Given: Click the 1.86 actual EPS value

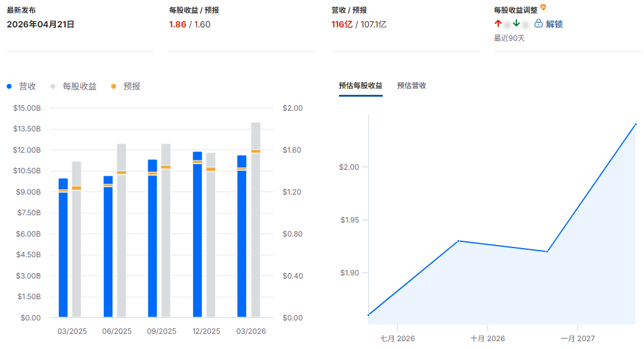Looking at the screenshot, I should [x=177, y=24].
